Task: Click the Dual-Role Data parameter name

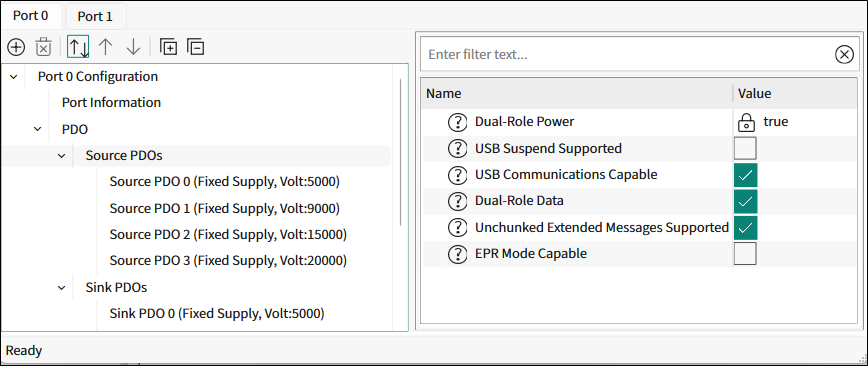Action: point(519,201)
